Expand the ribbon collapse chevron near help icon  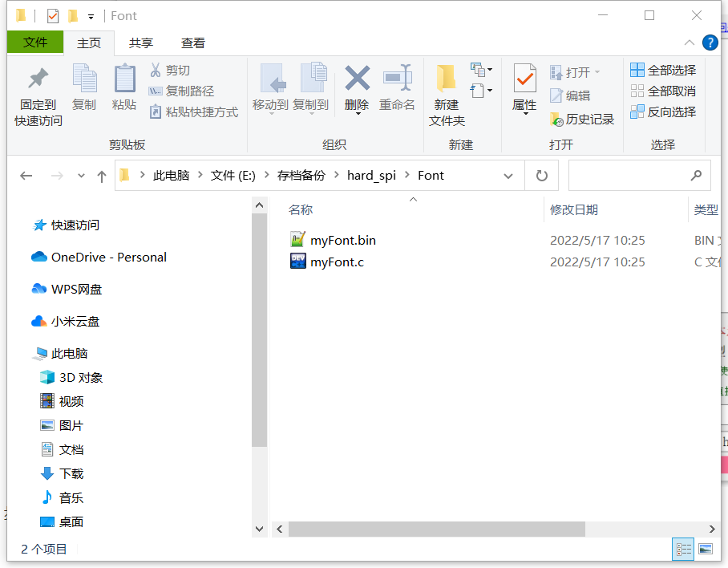coord(689,43)
